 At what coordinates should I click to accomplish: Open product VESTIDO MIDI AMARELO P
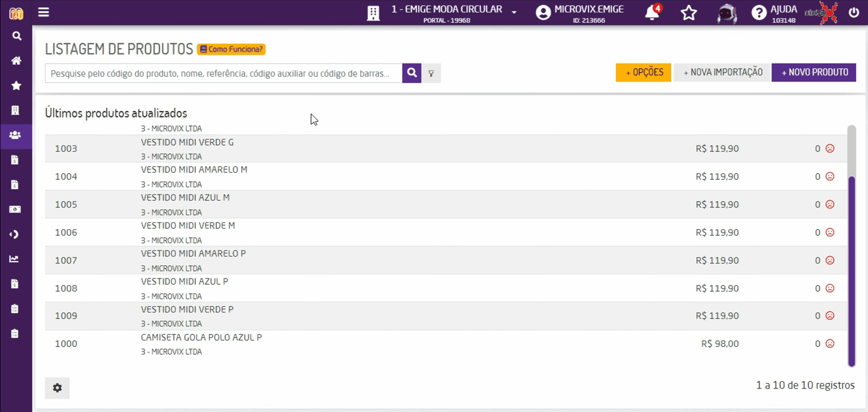click(x=193, y=254)
